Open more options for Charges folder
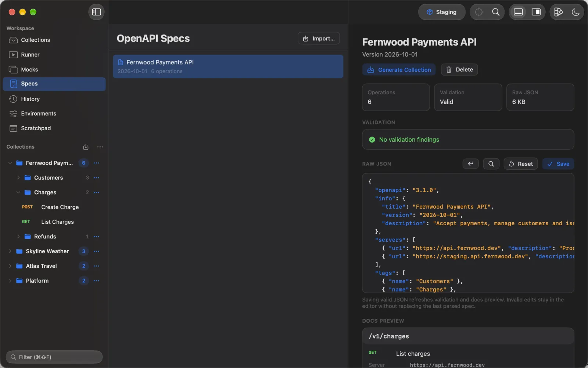The image size is (588, 368). (x=97, y=192)
